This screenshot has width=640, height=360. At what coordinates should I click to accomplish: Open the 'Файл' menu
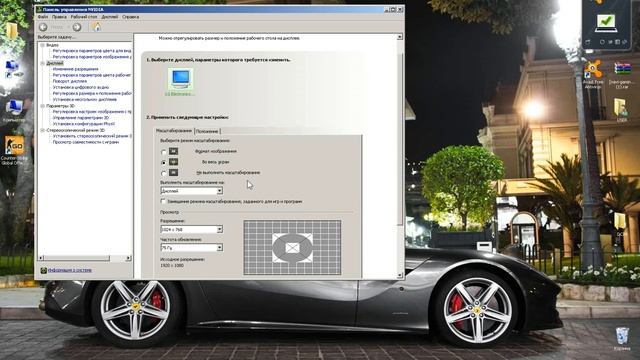43,17
